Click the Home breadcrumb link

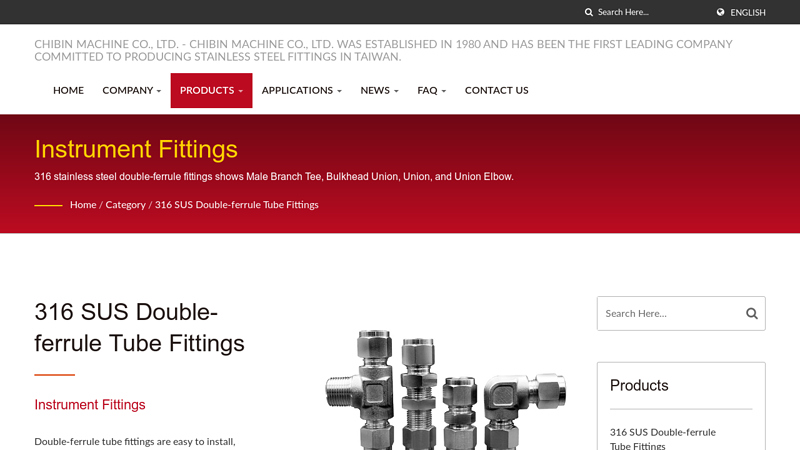tap(83, 205)
